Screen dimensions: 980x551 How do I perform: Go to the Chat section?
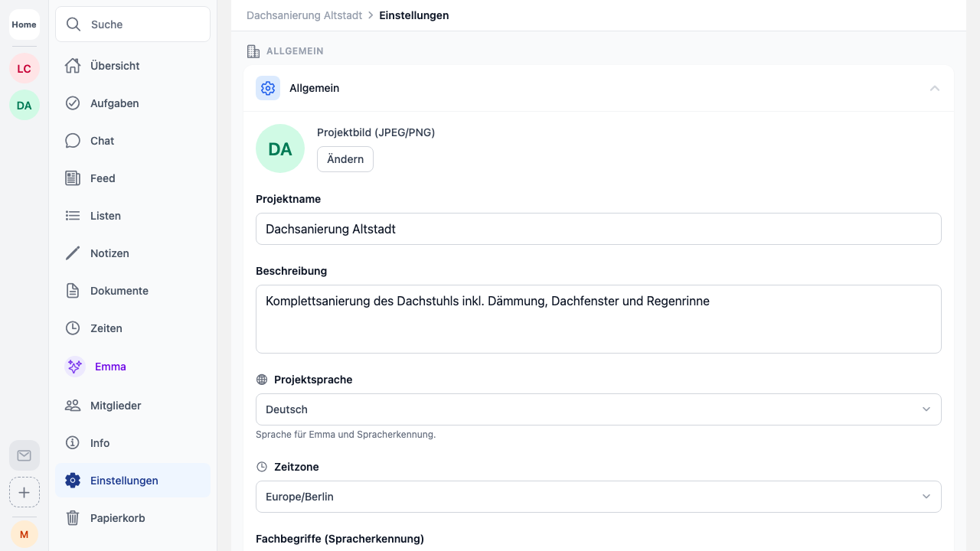[102, 141]
